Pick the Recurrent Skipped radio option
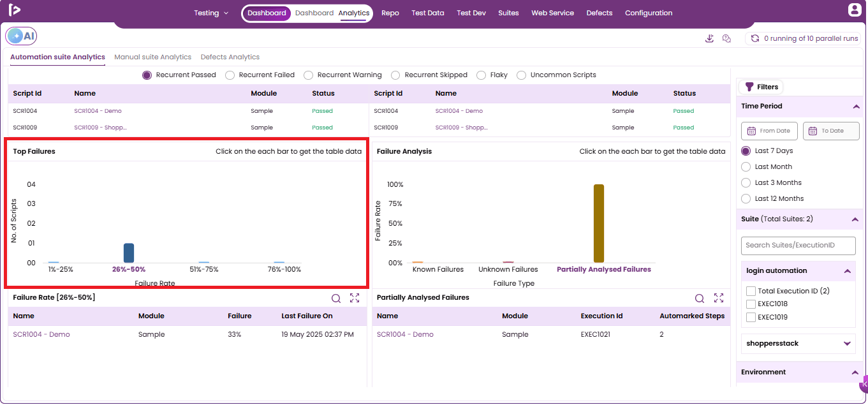 tap(396, 75)
